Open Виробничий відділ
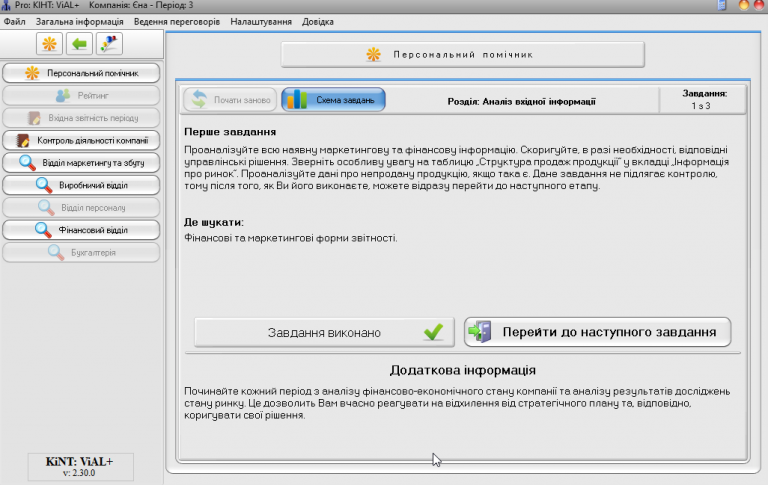Screen dimensions: 768x485 click(81, 185)
